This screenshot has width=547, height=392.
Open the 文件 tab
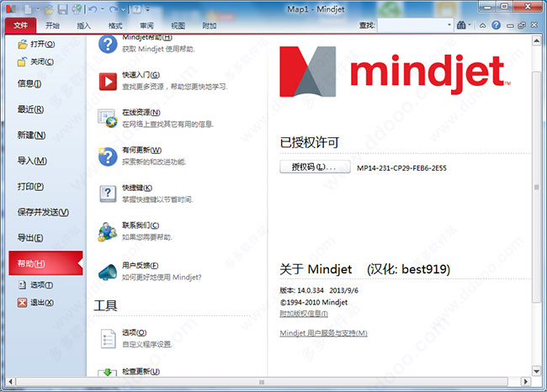20,25
